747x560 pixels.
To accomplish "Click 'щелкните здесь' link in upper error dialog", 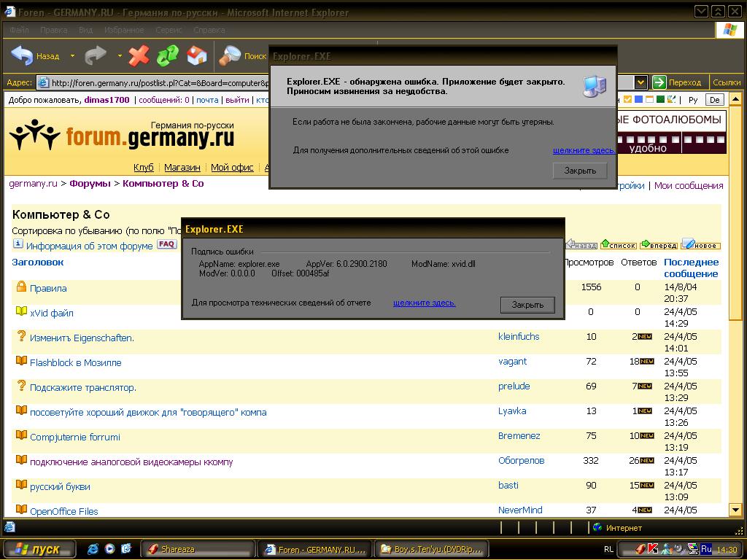I will pyautogui.click(x=584, y=150).
